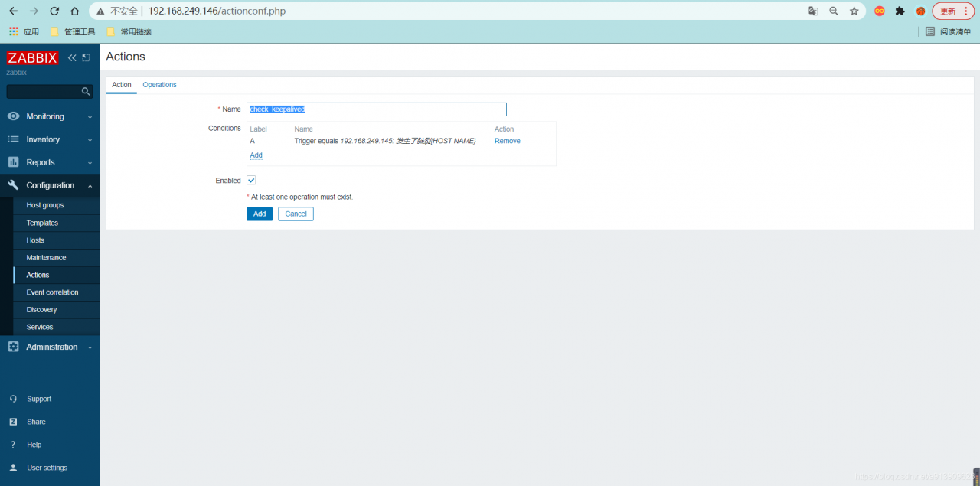Add a new condition link

coord(256,155)
